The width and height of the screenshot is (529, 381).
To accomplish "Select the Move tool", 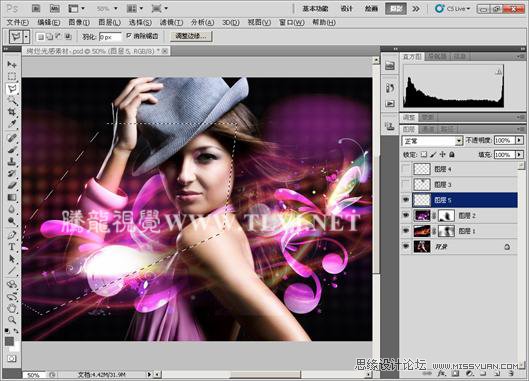I will click(x=12, y=64).
